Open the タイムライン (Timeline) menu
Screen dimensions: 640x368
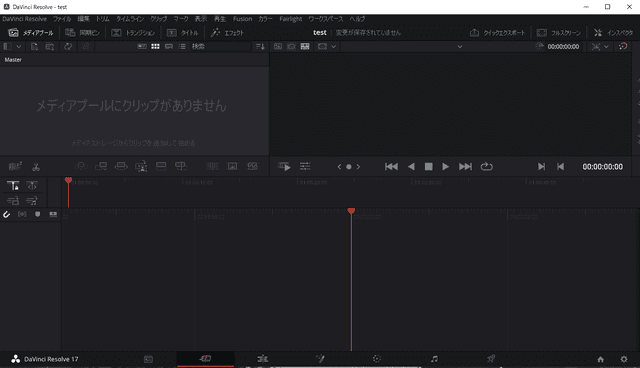click(x=130, y=19)
